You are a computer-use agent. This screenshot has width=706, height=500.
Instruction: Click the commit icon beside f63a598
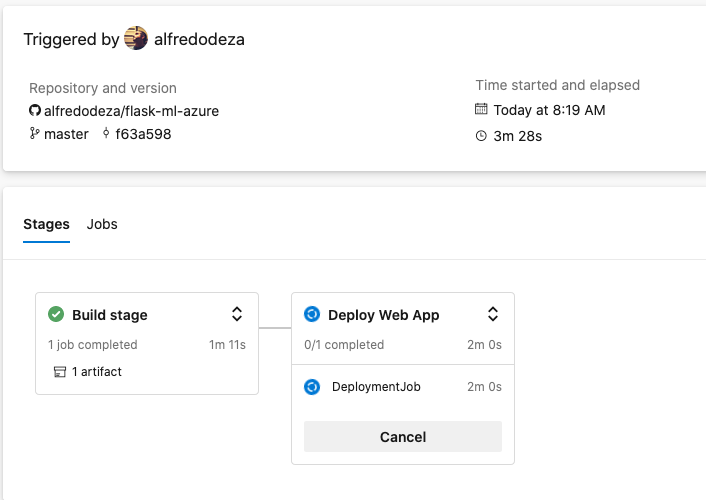(x=106, y=134)
